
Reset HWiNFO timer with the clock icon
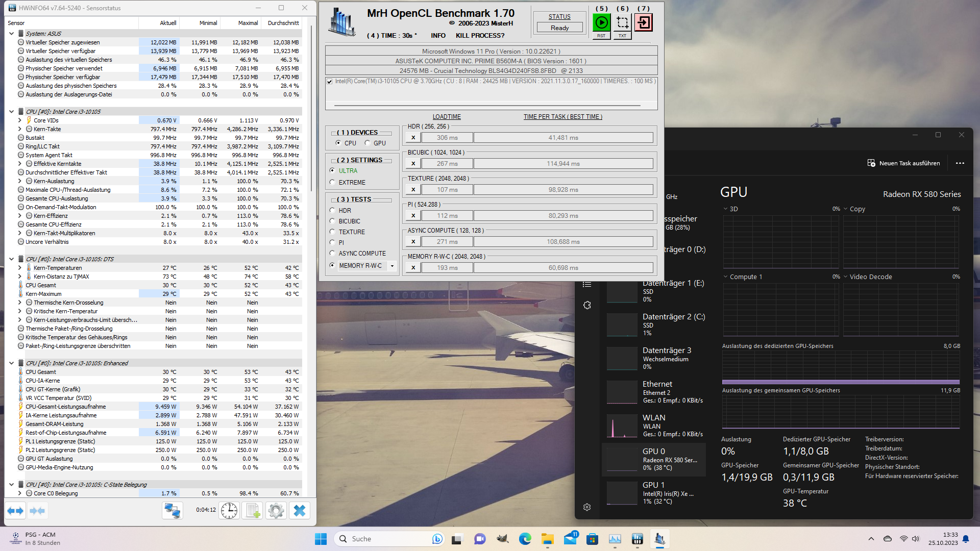(x=229, y=511)
